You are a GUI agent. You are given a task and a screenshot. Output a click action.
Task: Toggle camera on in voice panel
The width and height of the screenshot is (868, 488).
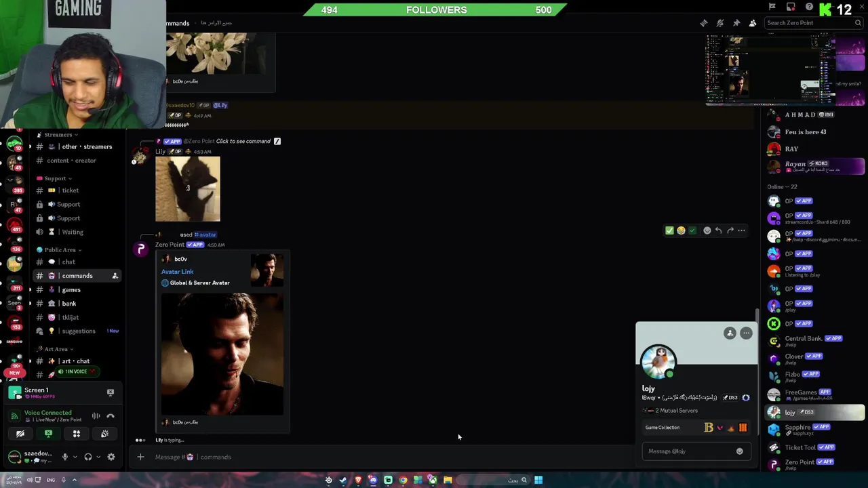point(20,434)
